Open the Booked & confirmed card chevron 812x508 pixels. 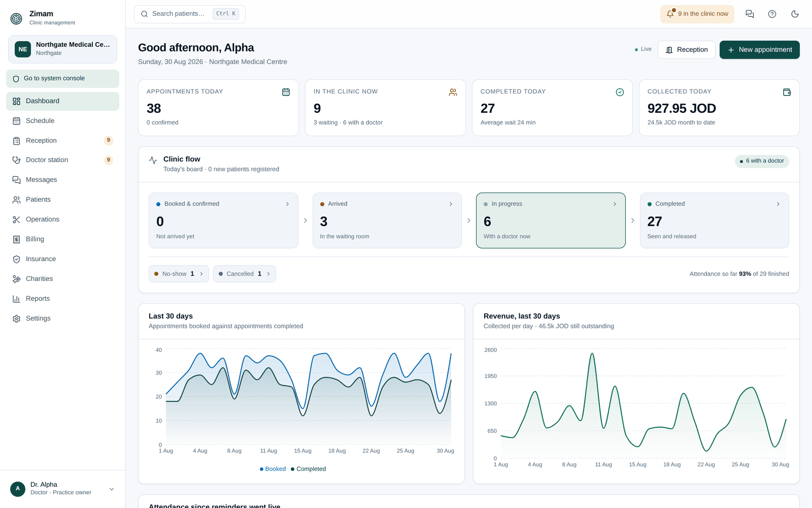[x=287, y=204]
